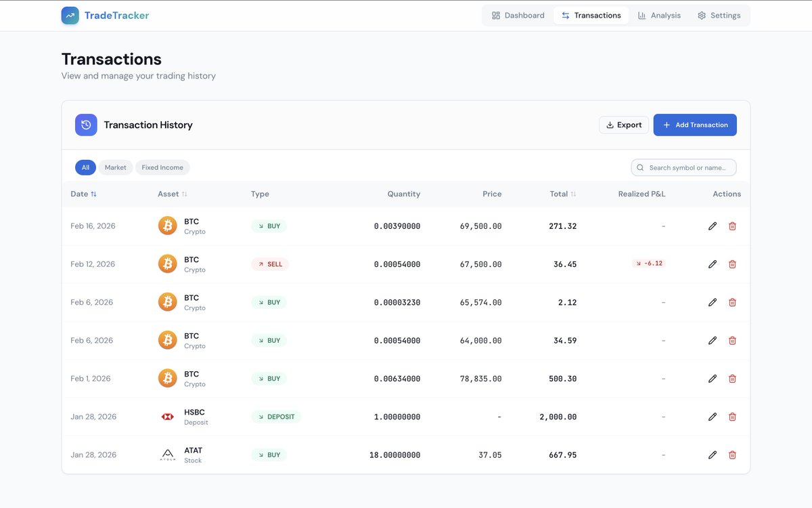This screenshot has width=812, height=508.
Task: Edit the Feb 16, 2026 BTC transaction
Action: [713, 226]
